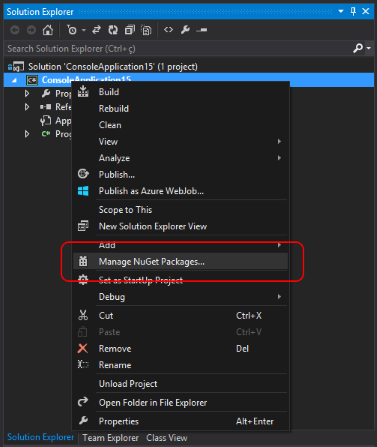This screenshot has width=377, height=447.
Task: Click the search magnifier icon
Action: tap(358, 48)
